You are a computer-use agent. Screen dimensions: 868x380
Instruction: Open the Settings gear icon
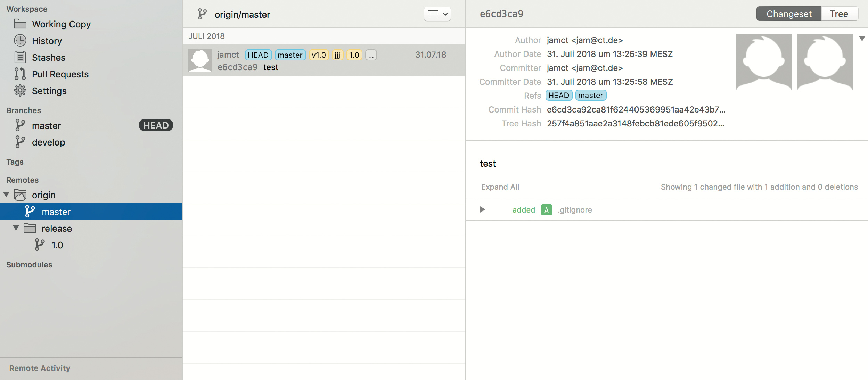tap(20, 91)
